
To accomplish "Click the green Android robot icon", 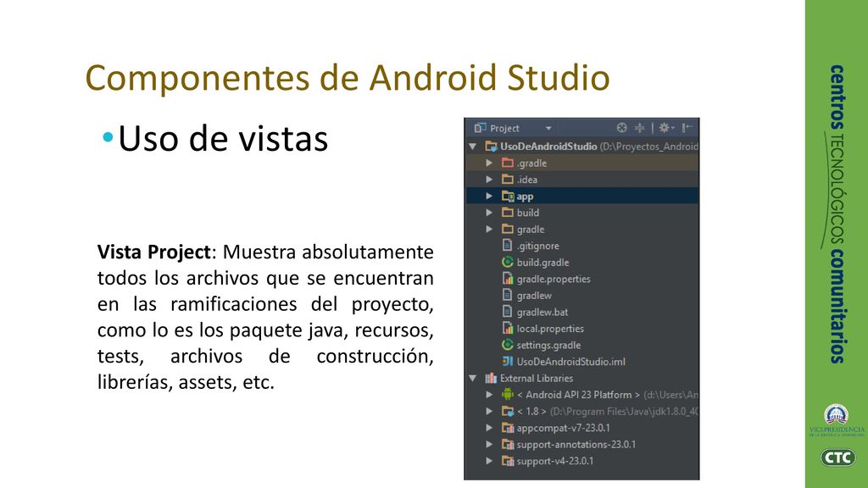I will [x=508, y=394].
